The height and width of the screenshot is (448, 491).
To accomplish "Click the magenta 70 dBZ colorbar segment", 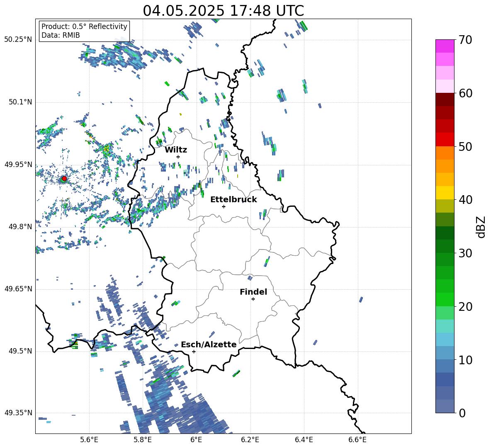I will coord(445,46).
